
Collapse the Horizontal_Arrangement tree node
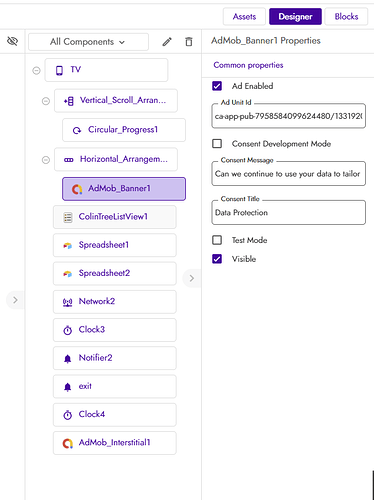(46, 160)
